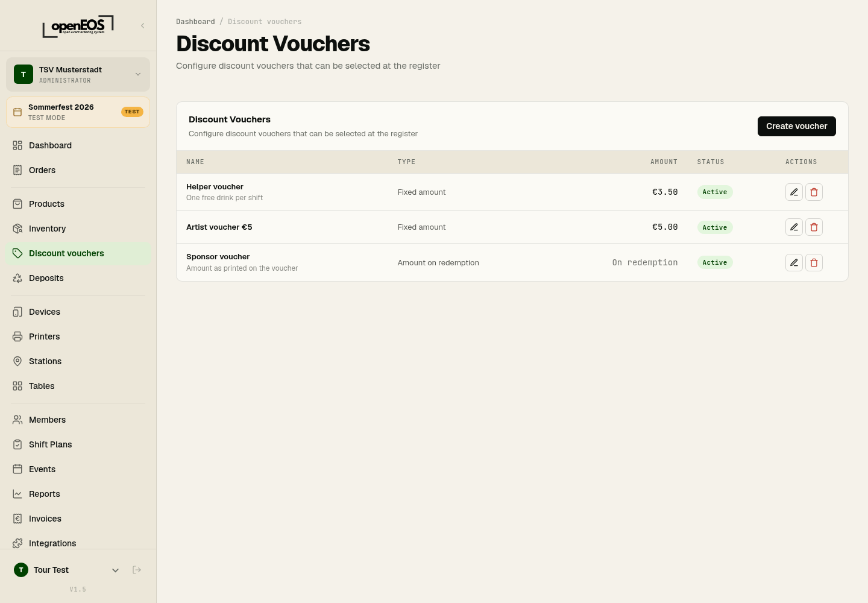Click the Inventory box icon
Viewport: 868px width, 603px height.
tap(17, 229)
